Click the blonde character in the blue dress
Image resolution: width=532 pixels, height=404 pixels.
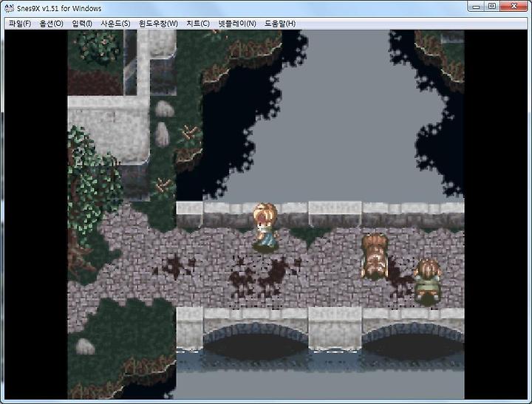[266, 227]
